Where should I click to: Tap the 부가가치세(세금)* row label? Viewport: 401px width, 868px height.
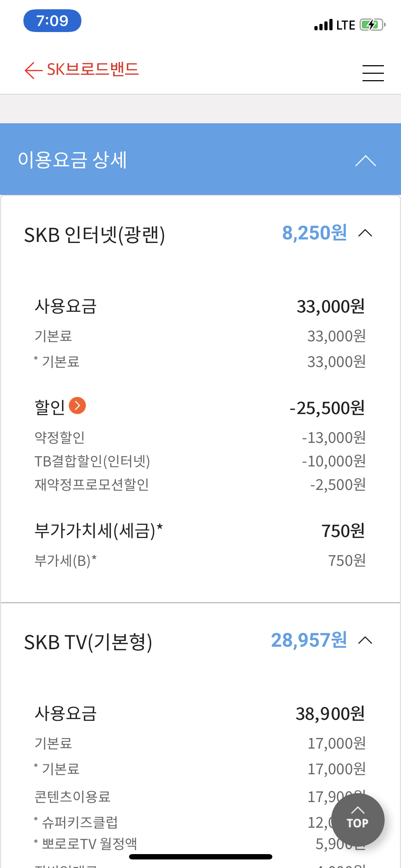98,531
